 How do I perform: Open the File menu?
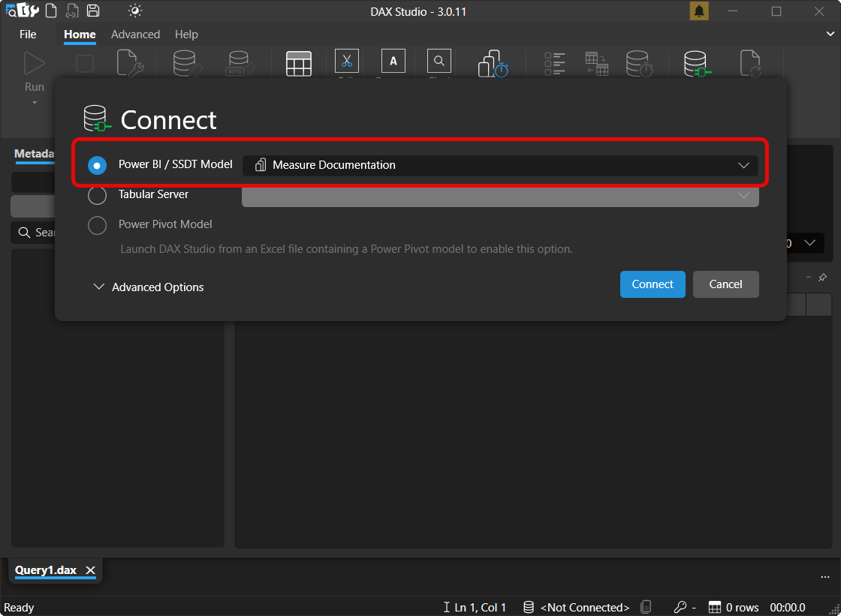(28, 35)
